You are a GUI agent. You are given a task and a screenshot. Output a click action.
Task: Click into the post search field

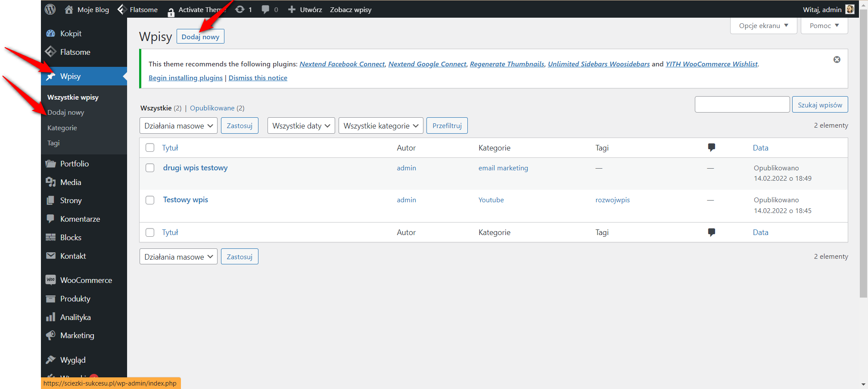click(742, 104)
